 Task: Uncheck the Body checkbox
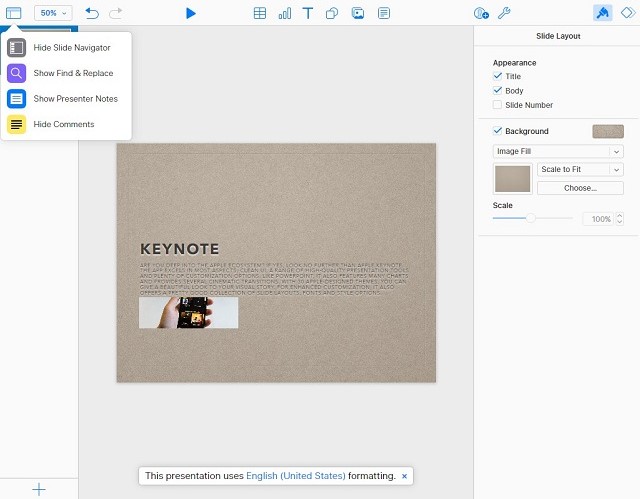(497, 91)
